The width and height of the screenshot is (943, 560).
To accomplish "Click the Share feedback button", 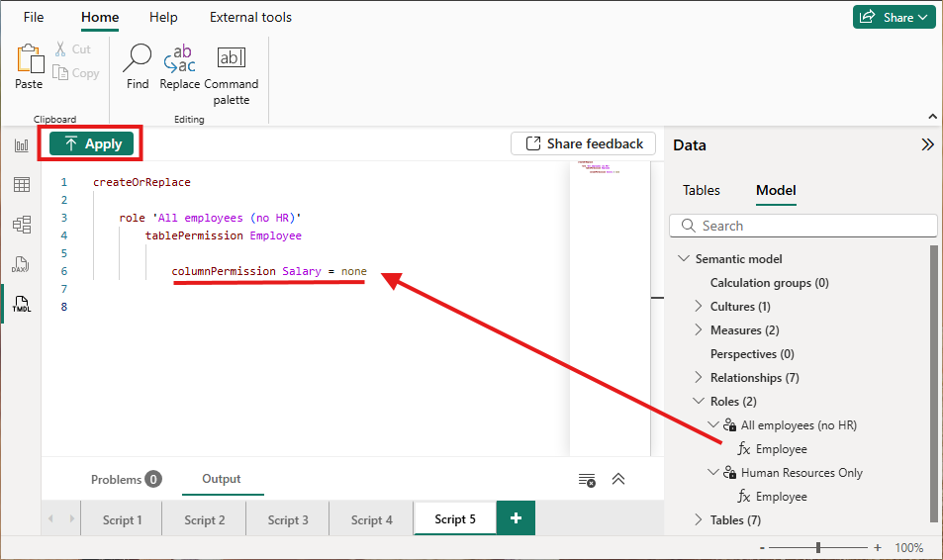I will 583,143.
